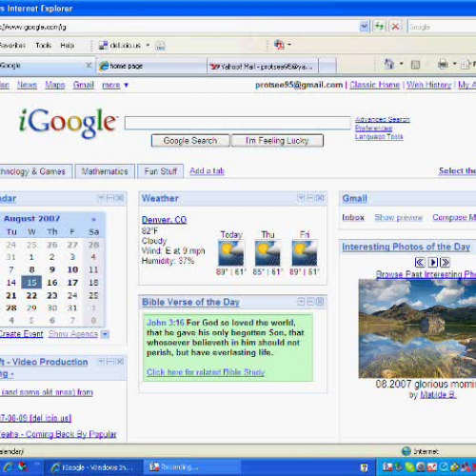Viewport: 476px width, 476px height.
Task: Click here for related Bible Study link
Action: tap(206, 372)
